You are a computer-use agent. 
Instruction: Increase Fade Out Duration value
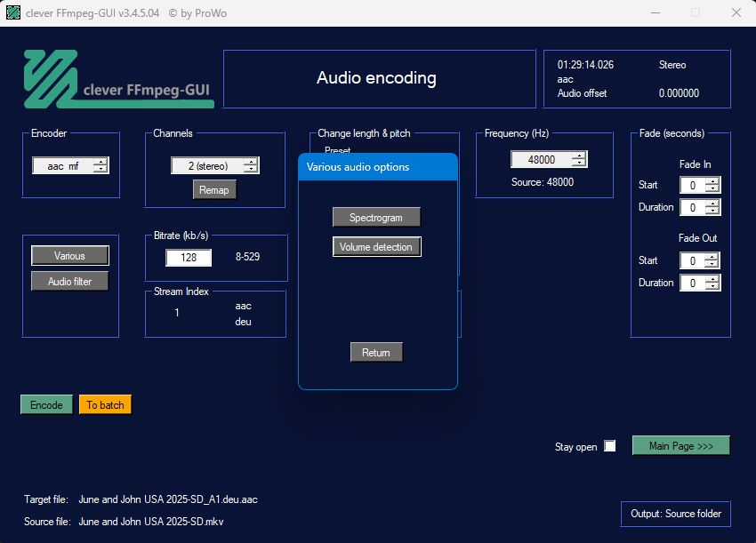[x=712, y=279]
